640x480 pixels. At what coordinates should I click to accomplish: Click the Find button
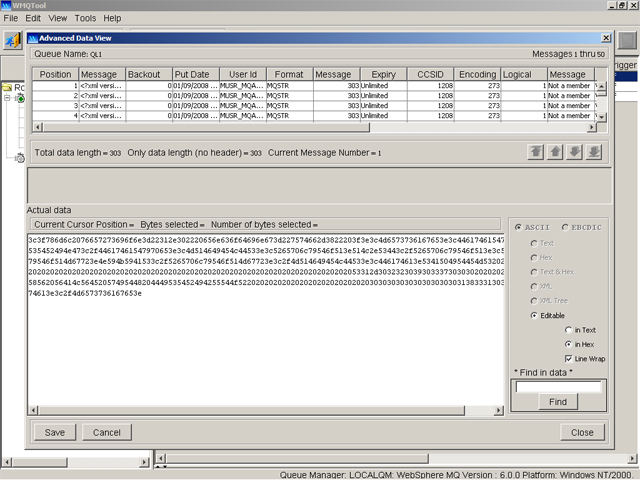(x=558, y=402)
